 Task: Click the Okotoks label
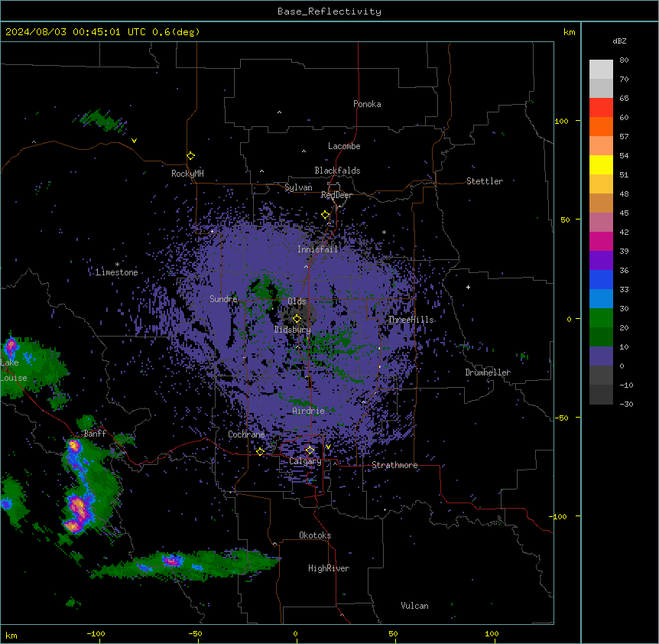coord(315,535)
